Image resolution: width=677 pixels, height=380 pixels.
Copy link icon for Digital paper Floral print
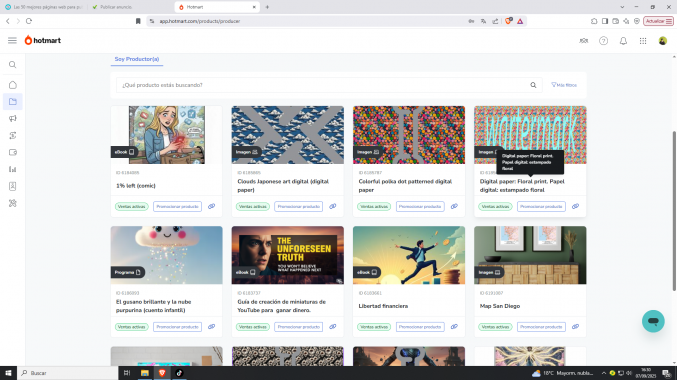coord(576,206)
